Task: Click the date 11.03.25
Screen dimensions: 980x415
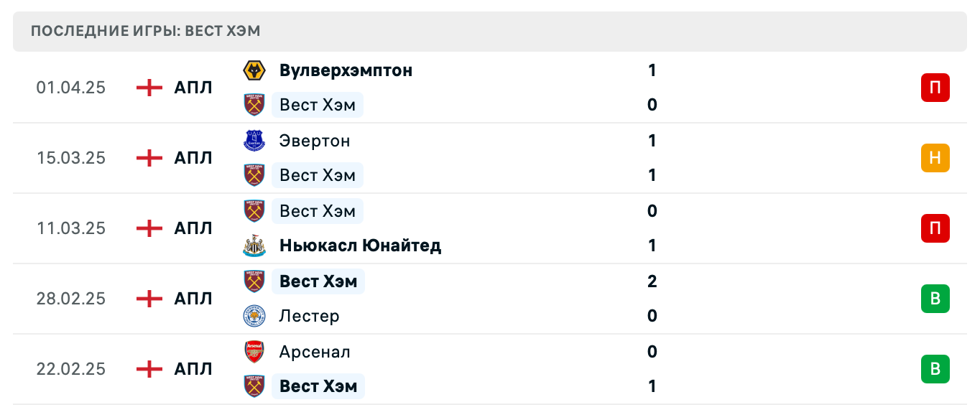Action: (71, 228)
